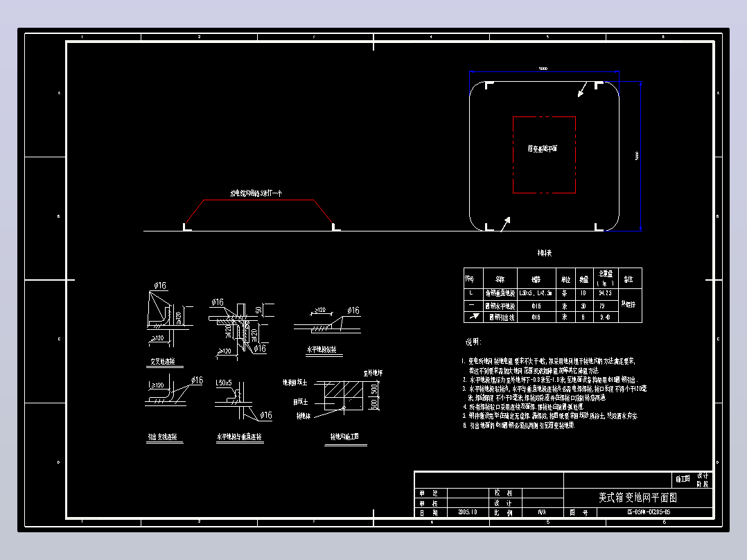
Task: Select the date value '2005.10' in title block
Action: pos(467,512)
